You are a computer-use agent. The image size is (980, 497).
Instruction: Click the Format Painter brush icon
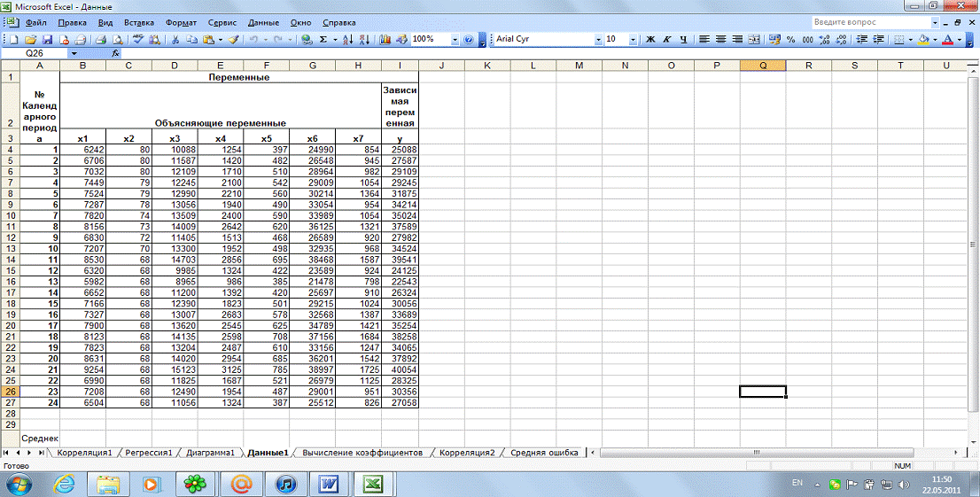(234, 40)
